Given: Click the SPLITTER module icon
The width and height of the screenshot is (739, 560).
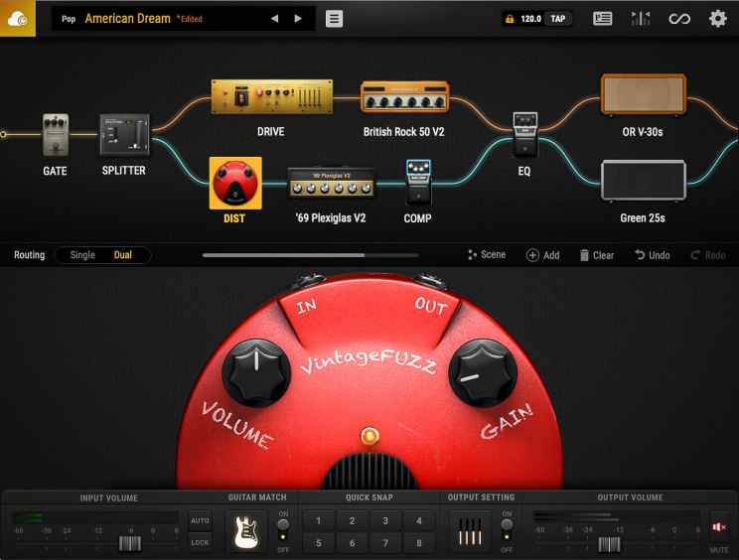Looking at the screenshot, I should pyautogui.click(x=124, y=135).
